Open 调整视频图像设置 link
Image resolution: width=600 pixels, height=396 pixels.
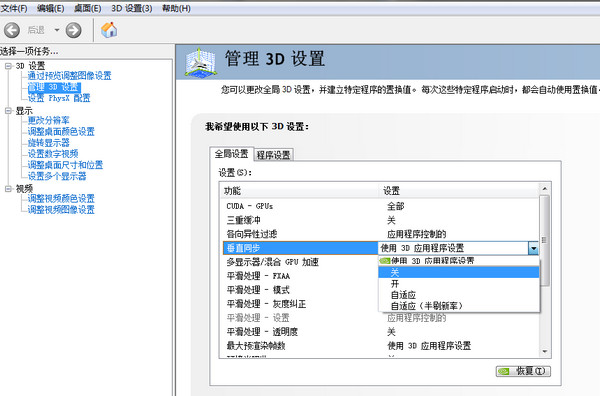[x=61, y=210]
